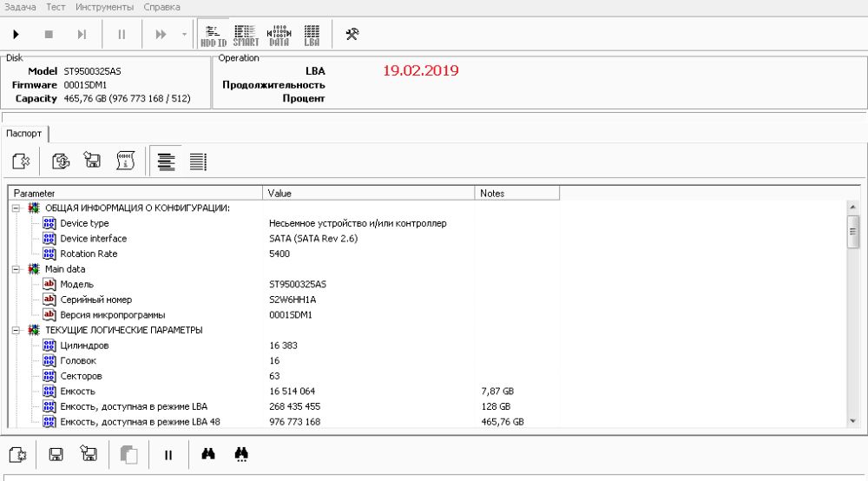This screenshot has width=868, height=481.
Task: Click the firmware value 0001SDM1 in Disk panel
Action: tap(85, 85)
